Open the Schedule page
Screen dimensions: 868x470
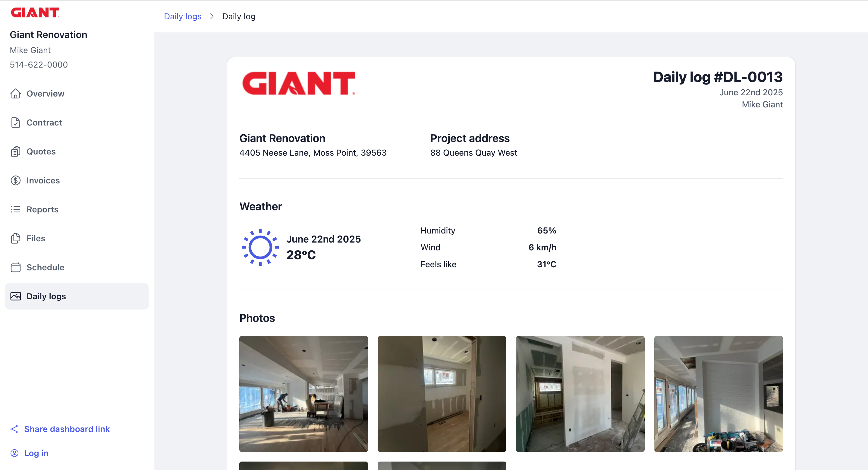[x=77, y=267]
